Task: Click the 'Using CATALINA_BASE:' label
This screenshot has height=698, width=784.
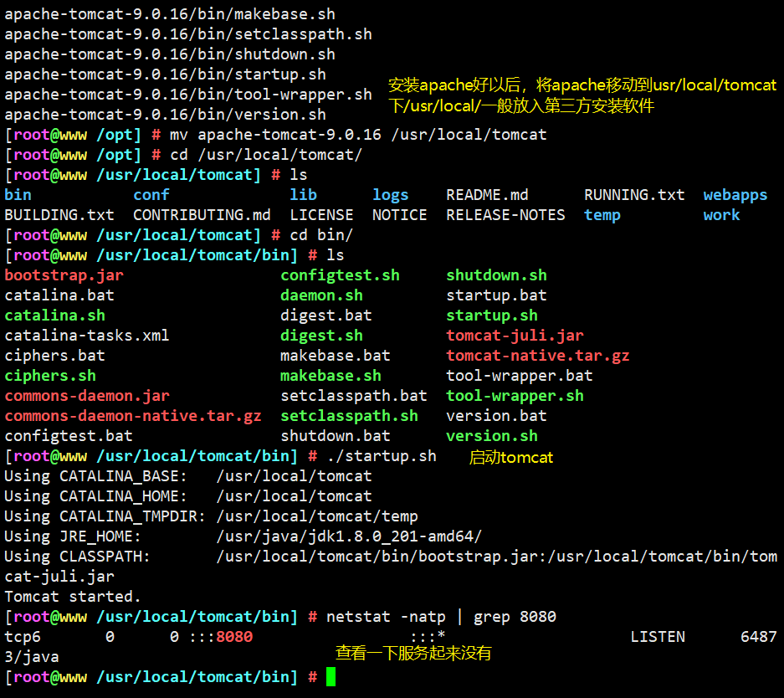Action: (95, 476)
